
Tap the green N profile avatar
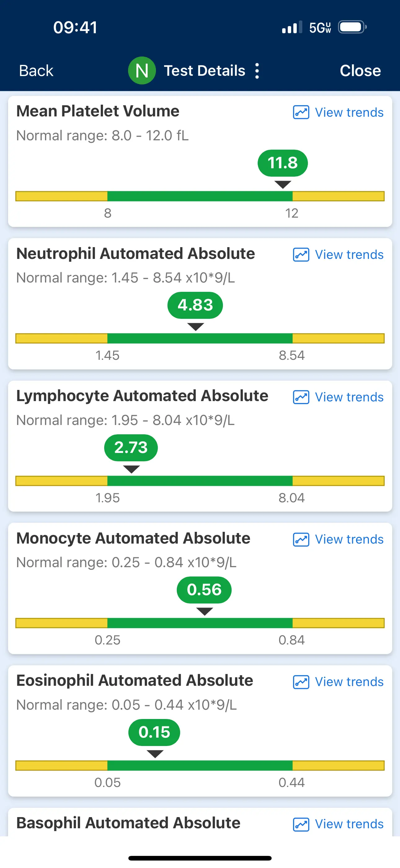pyautogui.click(x=142, y=70)
